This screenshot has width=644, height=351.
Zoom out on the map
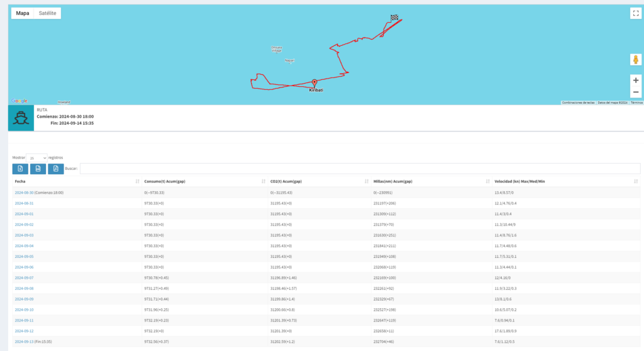point(635,92)
